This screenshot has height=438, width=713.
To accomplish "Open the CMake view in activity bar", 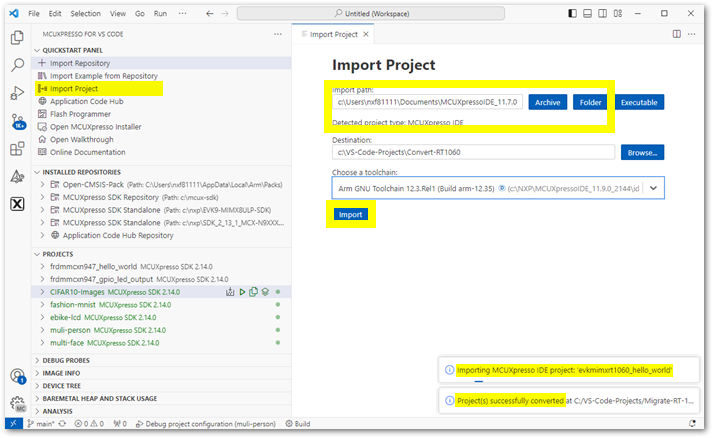I will (17, 176).
